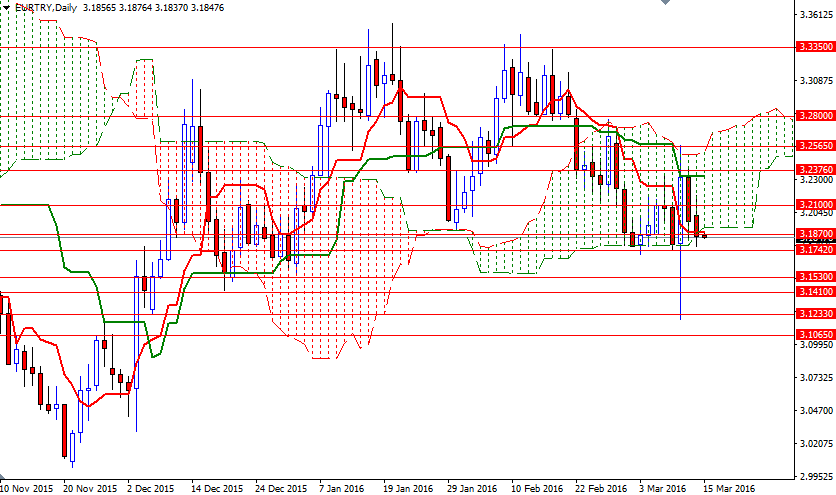Click the 22 Feb 2016 date label

point(601,489)
